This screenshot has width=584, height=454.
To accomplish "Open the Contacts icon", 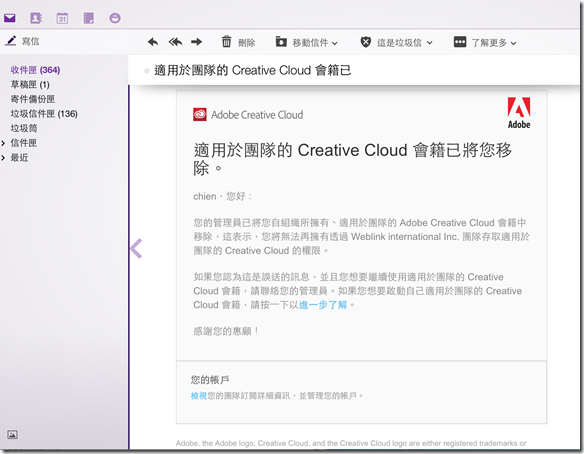I will point(36,18).
